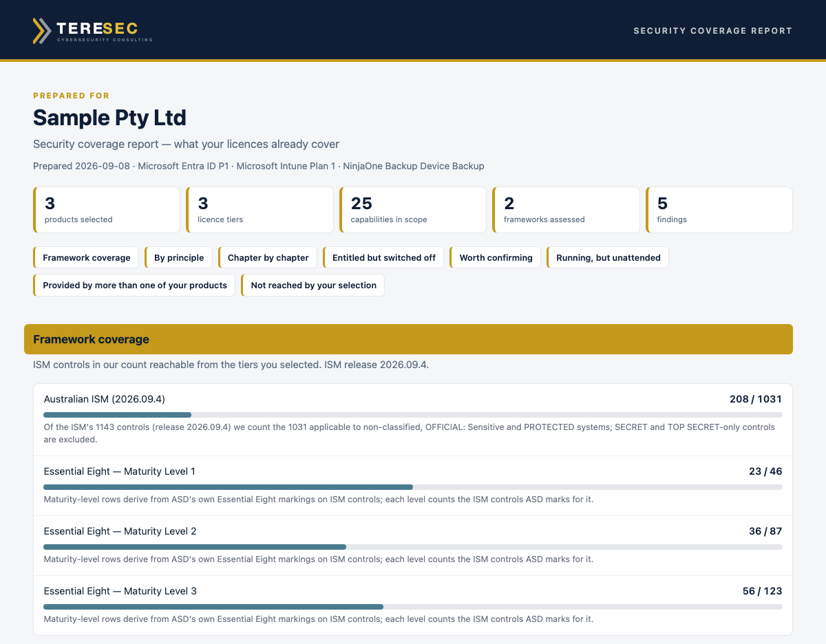Jump to Framework coverage section
The image size is (826, 644).
[x=86, y=257]
